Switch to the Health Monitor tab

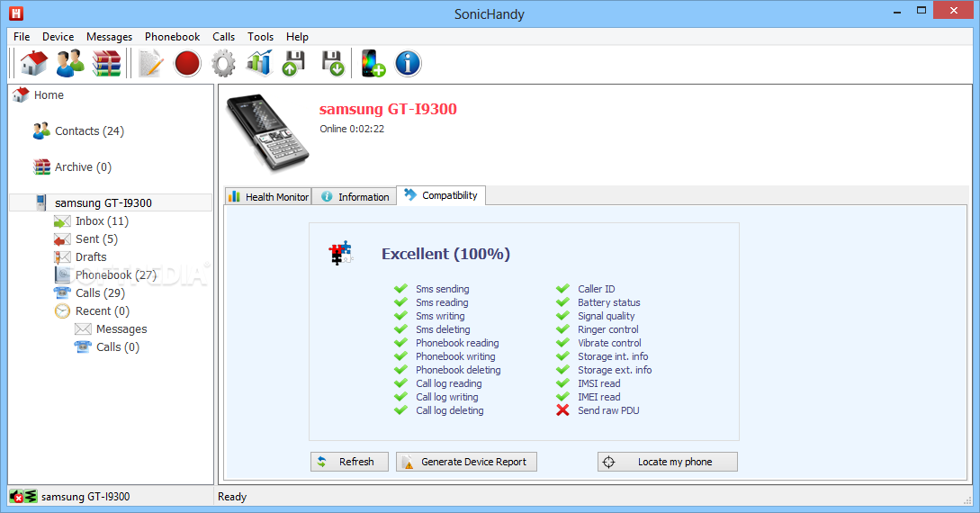click(268, 197)
